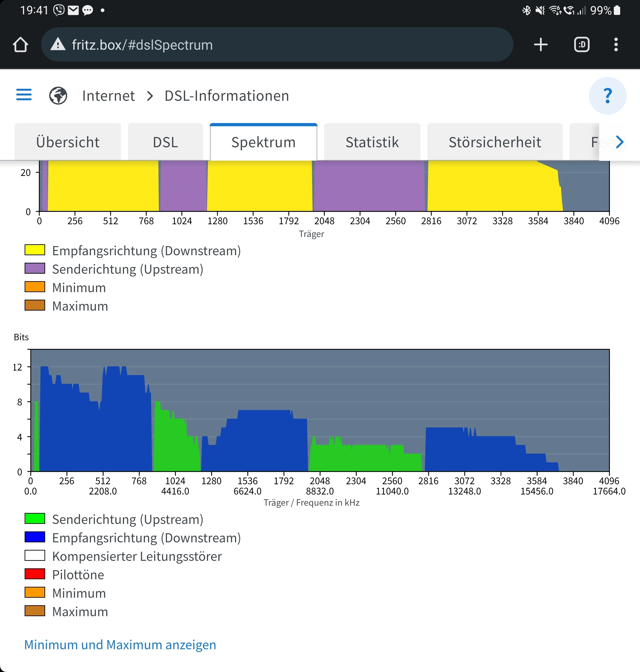This screenshot has width=640, height=672.
Task: Click the help question mark button
Action: (x=607, y=96)
